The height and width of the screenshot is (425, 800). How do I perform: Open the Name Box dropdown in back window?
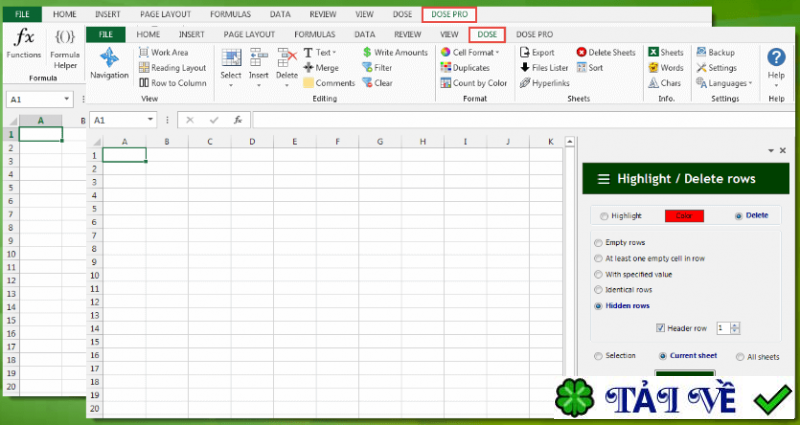[66, 99]
